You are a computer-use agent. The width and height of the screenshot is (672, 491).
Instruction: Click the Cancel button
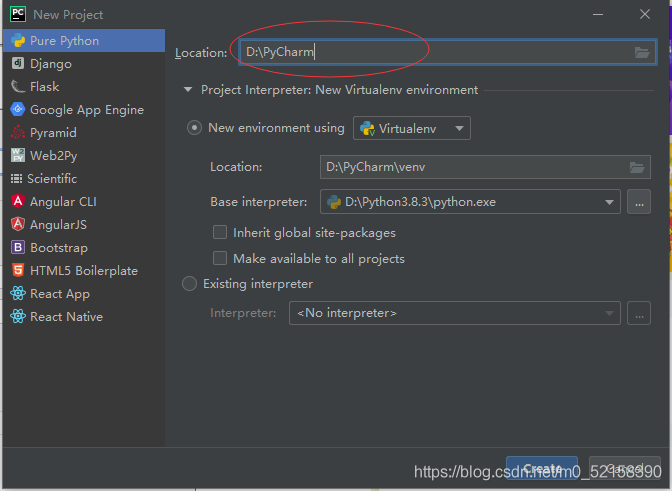pyautogui.click(x=625, y=468)
